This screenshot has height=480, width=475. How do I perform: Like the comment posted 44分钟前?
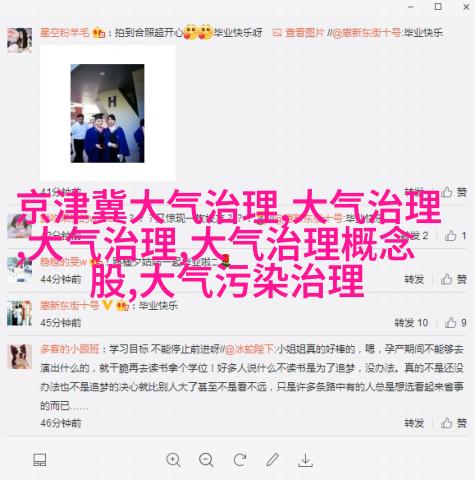(x=454, y=279)
